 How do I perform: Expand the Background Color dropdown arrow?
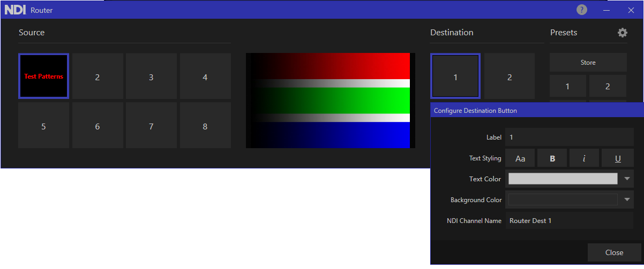tap(628, 199)
